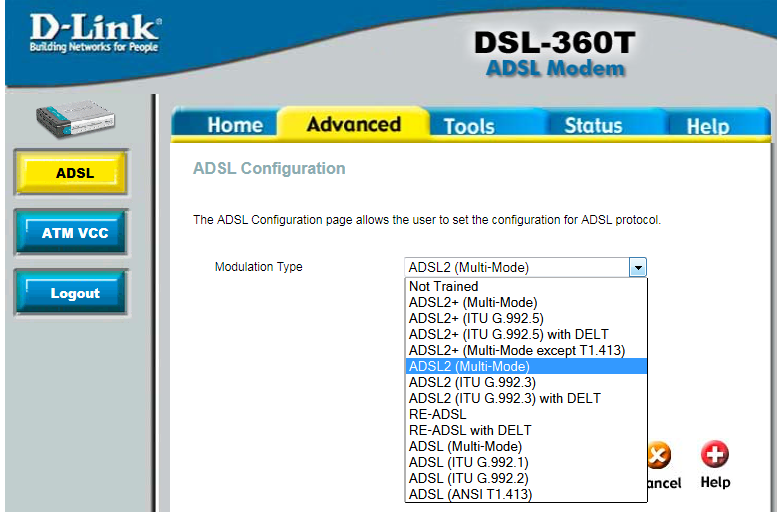Choose ADSL2 (ITU G.992.3) with DELT
Viewport: 777px width, 512px height.
[x=526, y=398]
